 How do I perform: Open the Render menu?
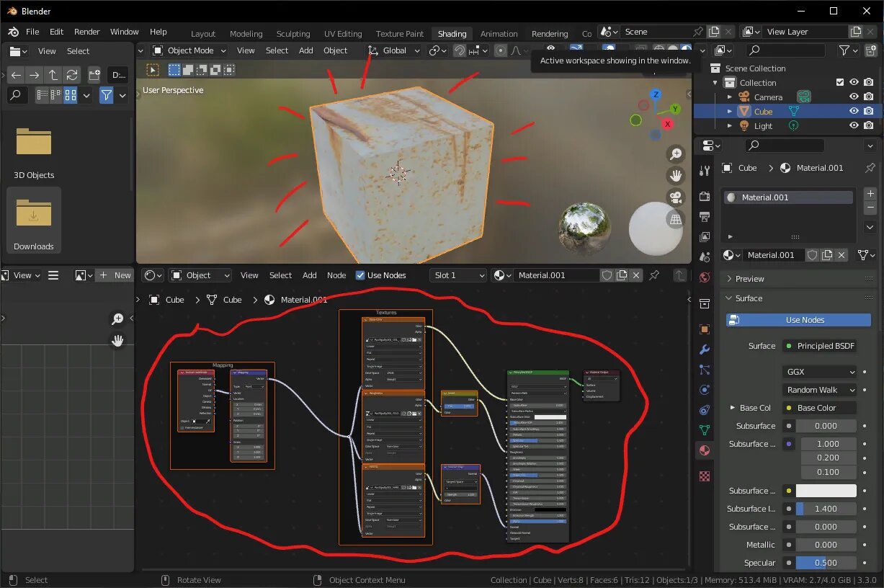pos(87,32)
